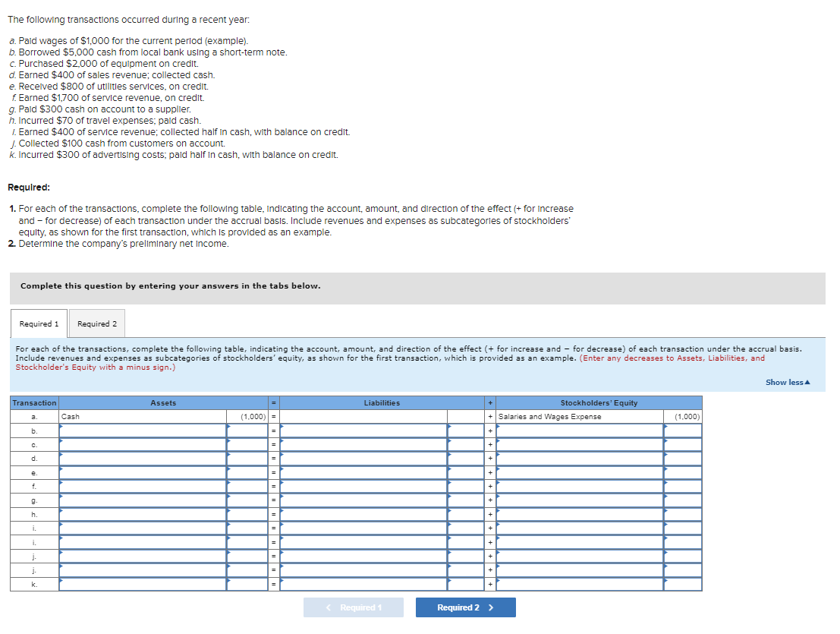Click the disabled Required 1 back button
Image resolution: width=840 pixels, height=634 pixels.
tap(354, 607)
